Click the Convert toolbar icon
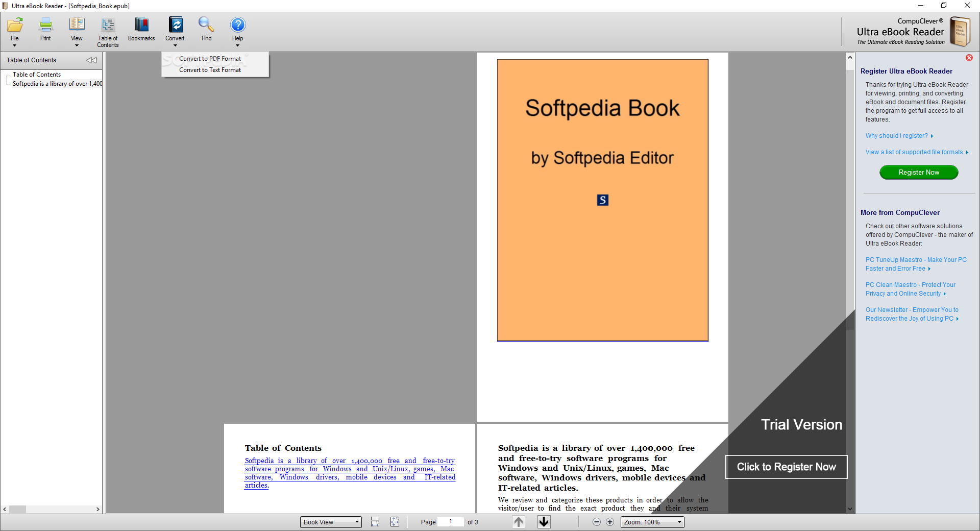The image size is (980, 531). click(x=175, y=25)
